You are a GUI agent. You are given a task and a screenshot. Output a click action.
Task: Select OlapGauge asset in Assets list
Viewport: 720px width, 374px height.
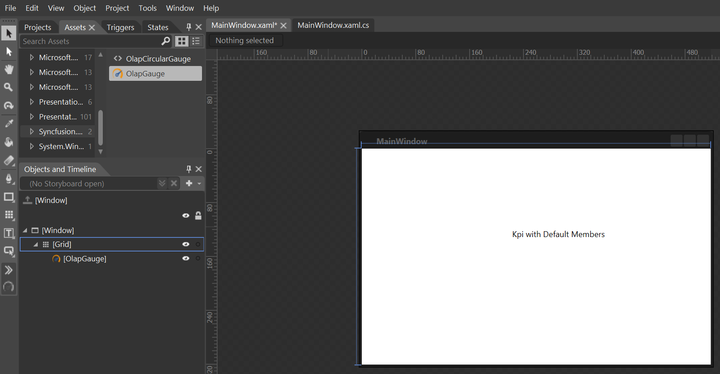tap(155, 74)
